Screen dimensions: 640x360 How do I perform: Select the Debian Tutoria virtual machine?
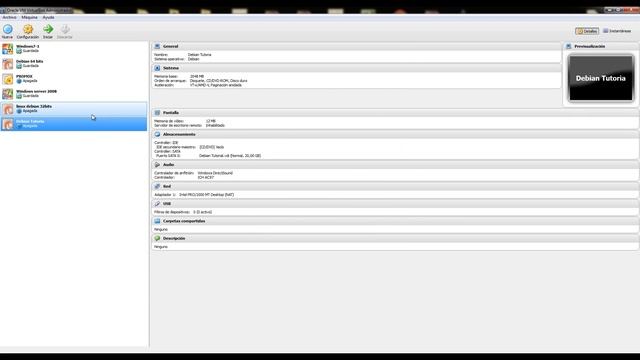(x=74, y=124)
